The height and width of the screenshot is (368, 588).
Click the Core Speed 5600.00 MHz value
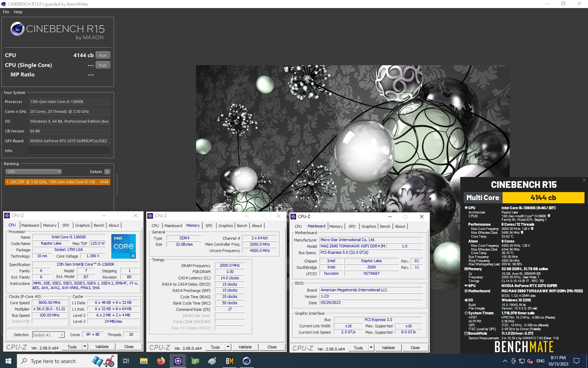click(49, 302)
